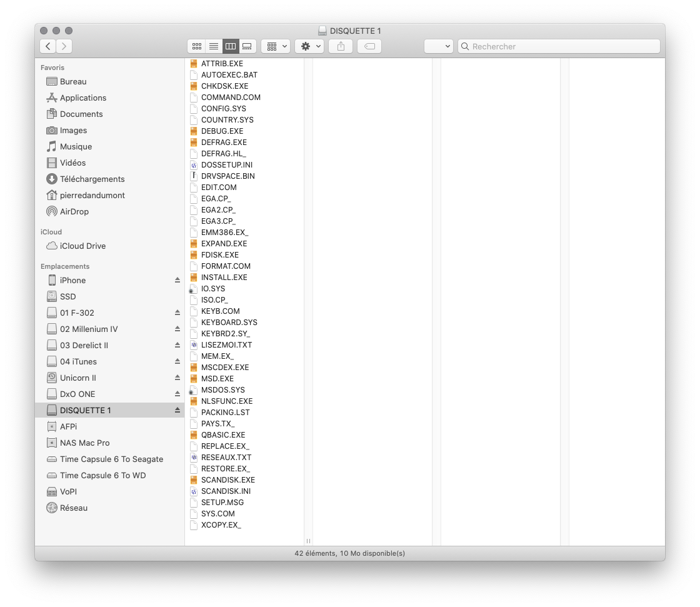Click the Share toolbar button

point(341,46)
